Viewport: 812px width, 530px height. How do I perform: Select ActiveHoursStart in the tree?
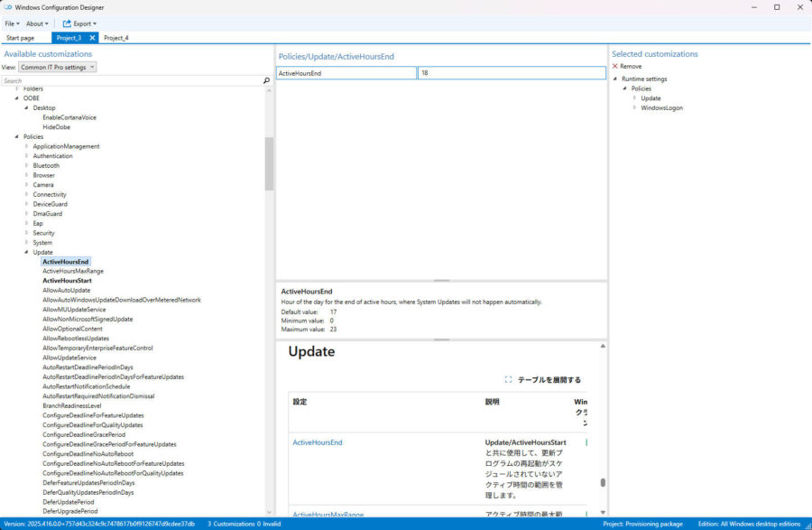coord(67,281)
